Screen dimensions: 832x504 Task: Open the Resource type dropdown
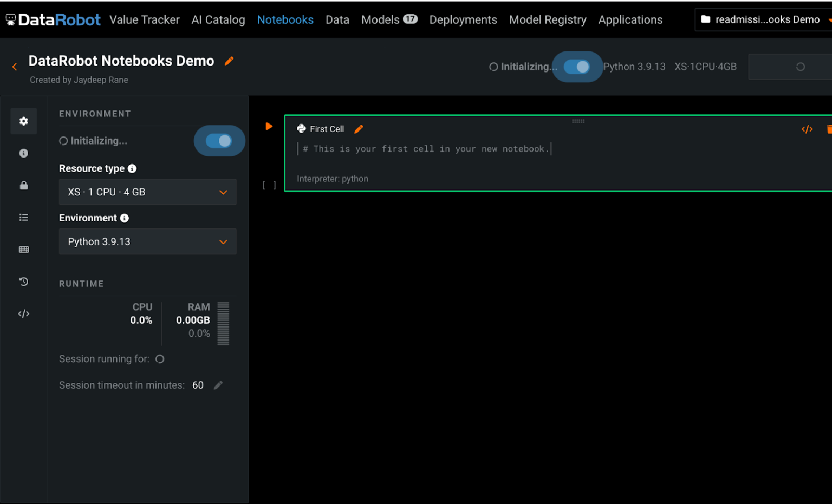point(147,192)
